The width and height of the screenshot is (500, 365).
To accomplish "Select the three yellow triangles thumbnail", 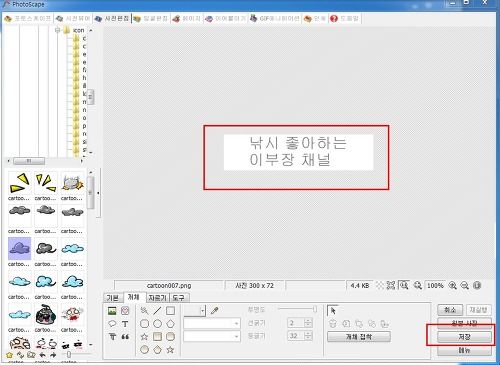I will point(46,183).
